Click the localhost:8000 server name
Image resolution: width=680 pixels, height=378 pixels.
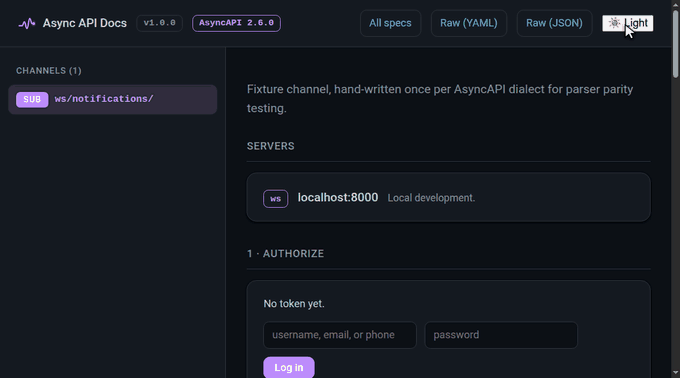[338, 198]
